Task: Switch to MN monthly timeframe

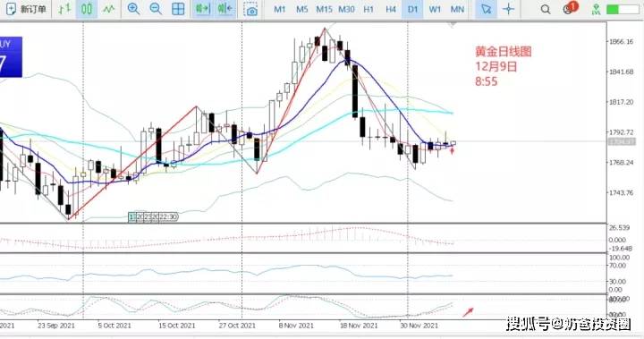Action: 457,9
